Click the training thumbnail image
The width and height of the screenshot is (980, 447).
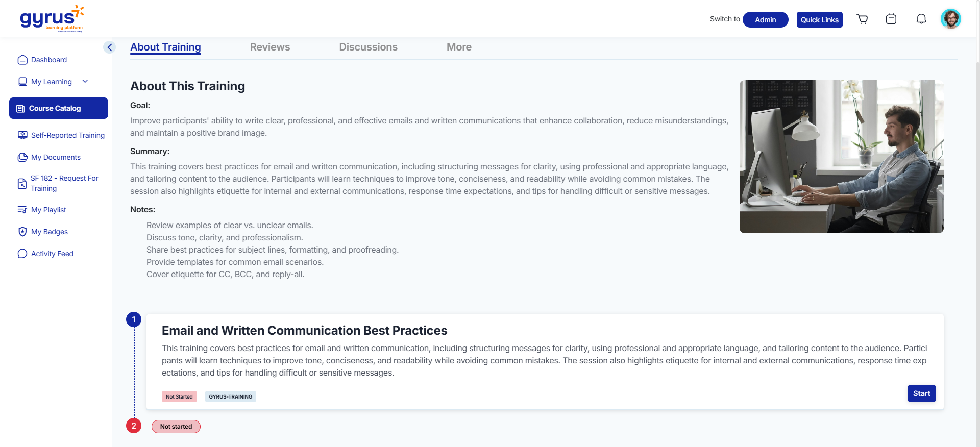click(841, 156)
